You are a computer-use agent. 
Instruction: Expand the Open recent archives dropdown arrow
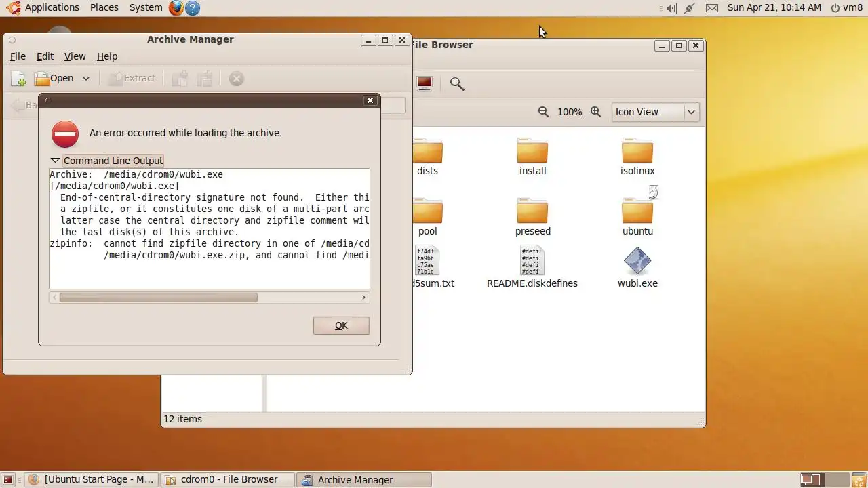(86, 78)
